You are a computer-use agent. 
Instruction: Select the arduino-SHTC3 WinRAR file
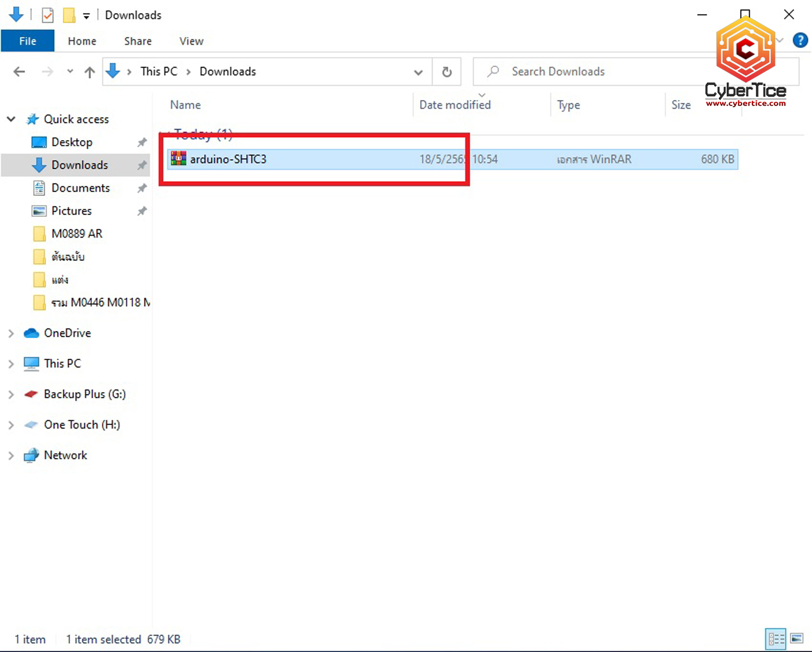tap(228, 159)
